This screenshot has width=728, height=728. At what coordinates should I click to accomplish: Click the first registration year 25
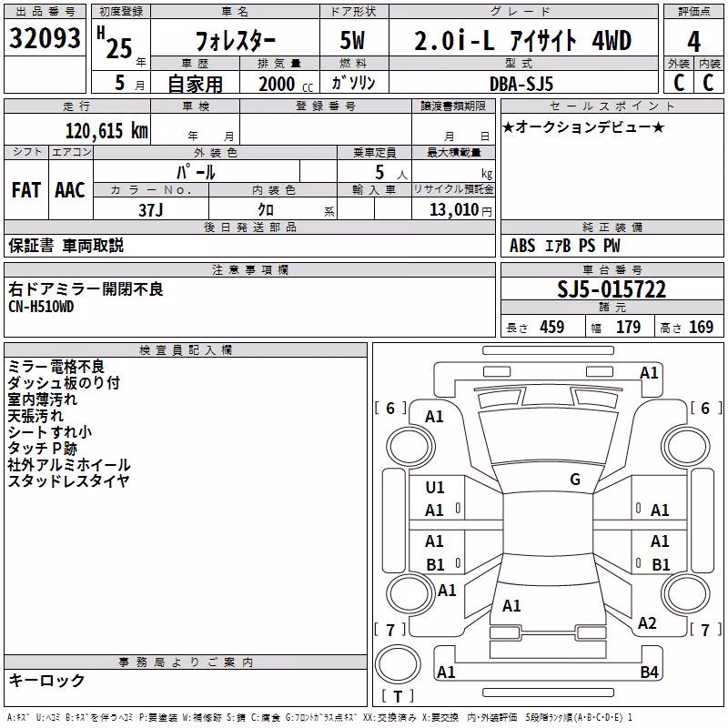click(119, 48)
